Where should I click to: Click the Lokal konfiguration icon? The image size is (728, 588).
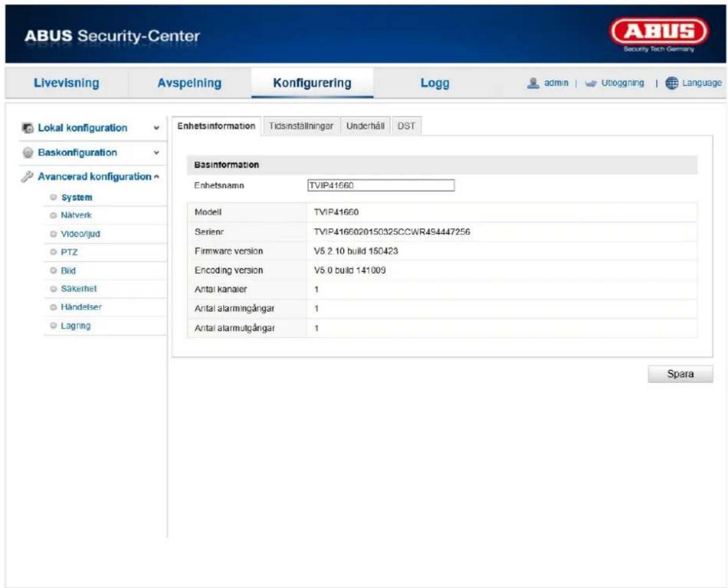[x=27, y=128]
